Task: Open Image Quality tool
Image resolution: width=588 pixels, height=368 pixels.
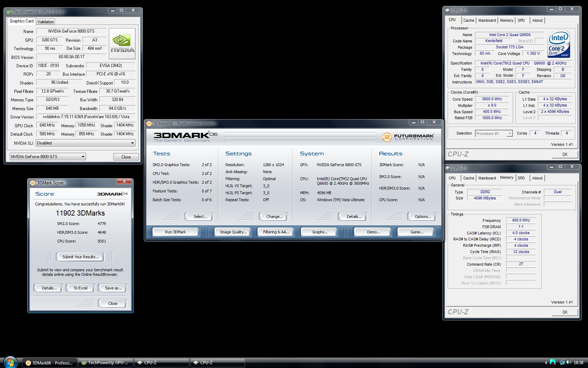Action: click(233, 232)
